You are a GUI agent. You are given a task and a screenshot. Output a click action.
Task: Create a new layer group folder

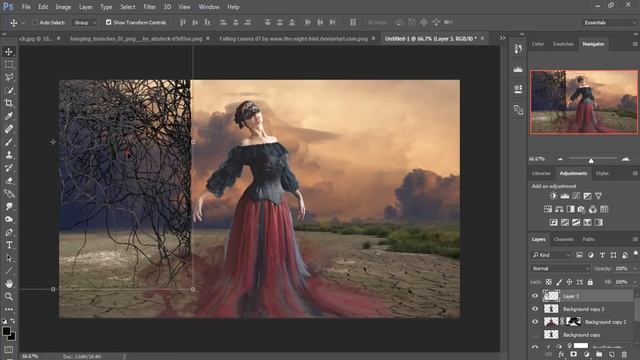click(599, 355)
